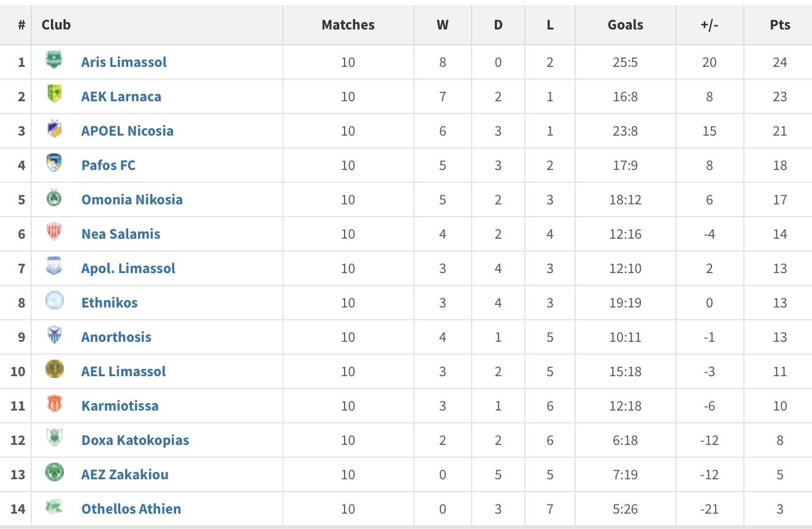Select the +/- goal difference header
812x529 pixels.
pos(709,25)
